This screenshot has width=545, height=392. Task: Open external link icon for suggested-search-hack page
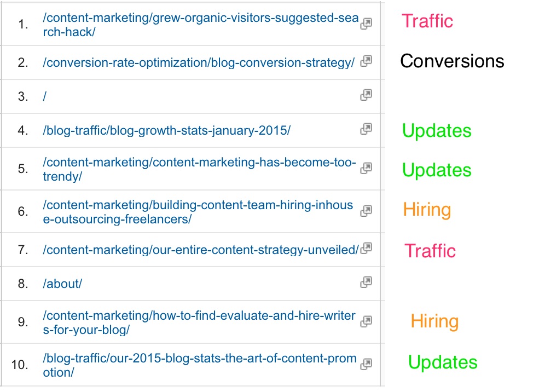click(366, 24)
